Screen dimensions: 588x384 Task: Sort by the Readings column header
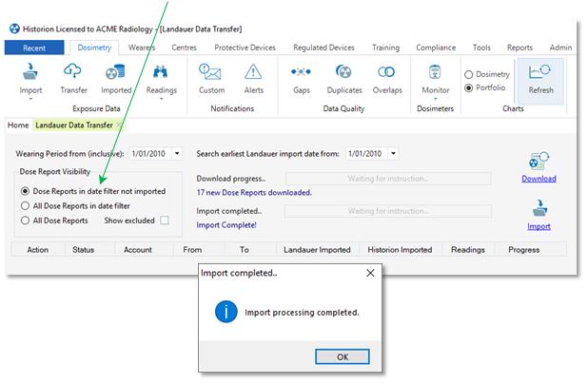tap(468, 250)
